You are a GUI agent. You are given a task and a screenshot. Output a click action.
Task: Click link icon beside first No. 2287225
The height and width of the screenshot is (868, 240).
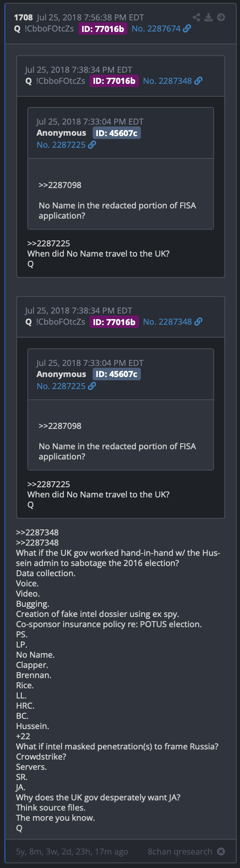(92, 145)
